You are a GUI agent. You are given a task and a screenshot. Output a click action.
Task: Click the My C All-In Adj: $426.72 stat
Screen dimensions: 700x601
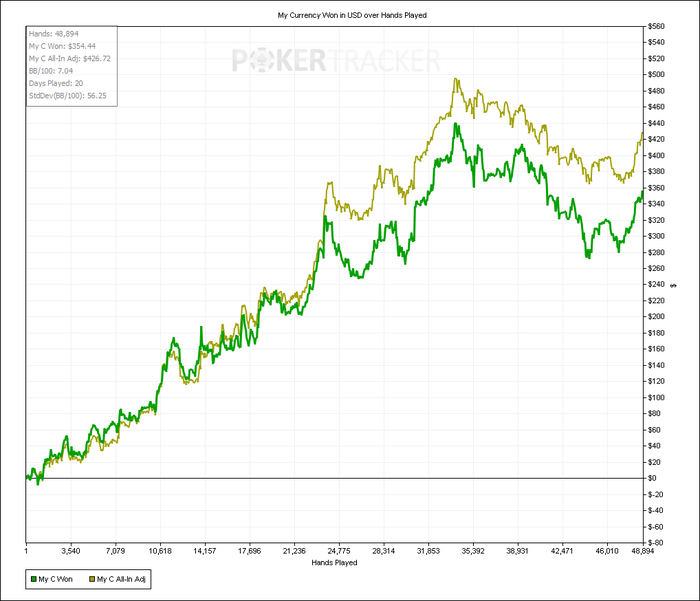pyautogui.click(x=70, y=58)
